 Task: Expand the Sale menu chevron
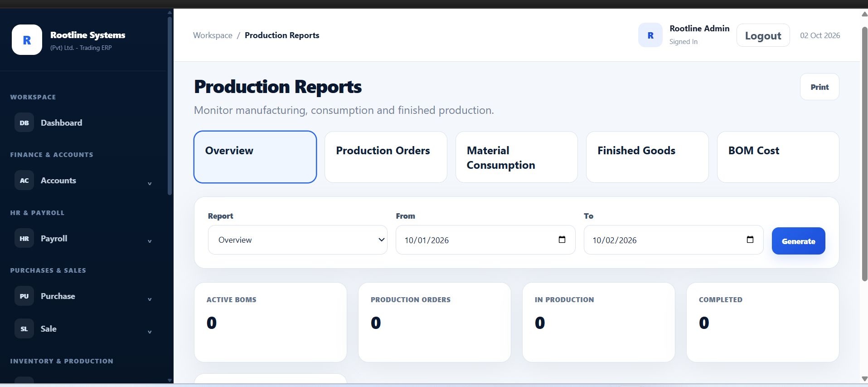(150, 332)
